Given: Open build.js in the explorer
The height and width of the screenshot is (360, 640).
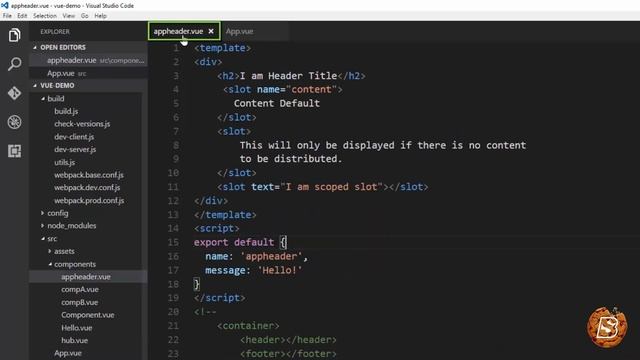Looking at the screenshot, I should 66,111.
